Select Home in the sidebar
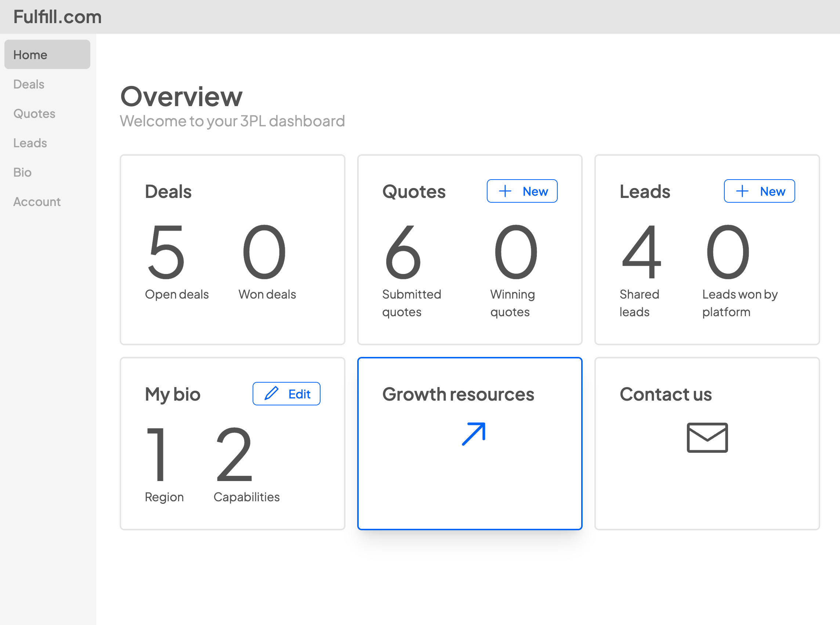840x625 pixels. (x=47, y=54)
